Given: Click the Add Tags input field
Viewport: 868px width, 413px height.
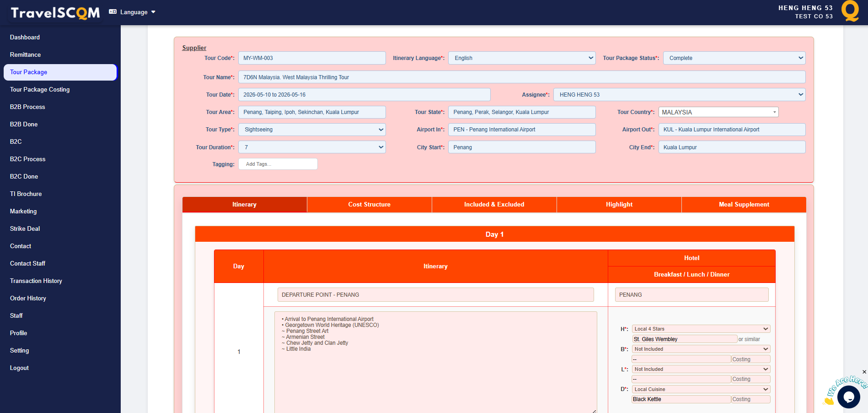Looking at the screenshot, I should (x=278, y=164).
